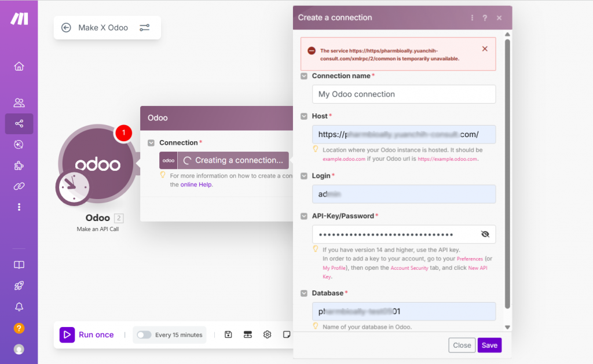Open the https://example.odoo.com link
The image size is (593, 364).
(448, 159)
